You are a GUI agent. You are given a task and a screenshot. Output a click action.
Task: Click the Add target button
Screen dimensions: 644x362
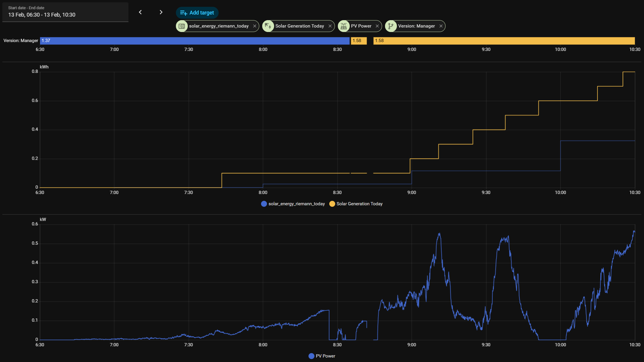197,13
